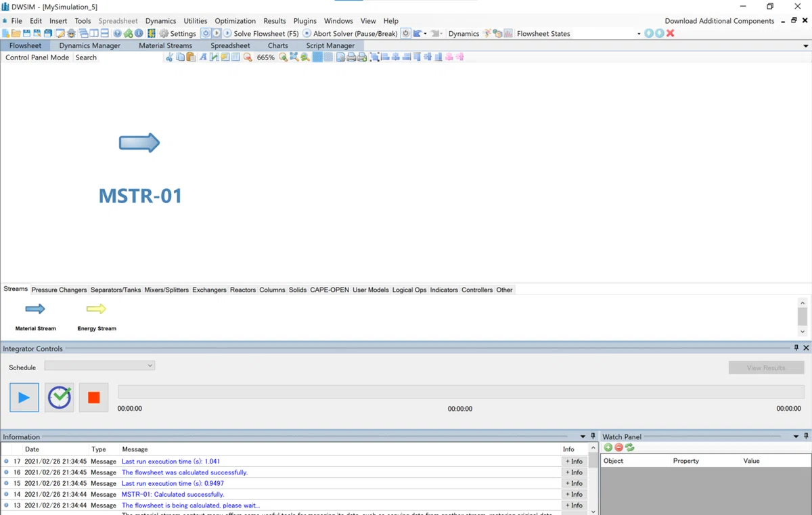Click the Paste clipboard icon
The height and width of the screenshot is (515, 812).
tap(191, 58)
